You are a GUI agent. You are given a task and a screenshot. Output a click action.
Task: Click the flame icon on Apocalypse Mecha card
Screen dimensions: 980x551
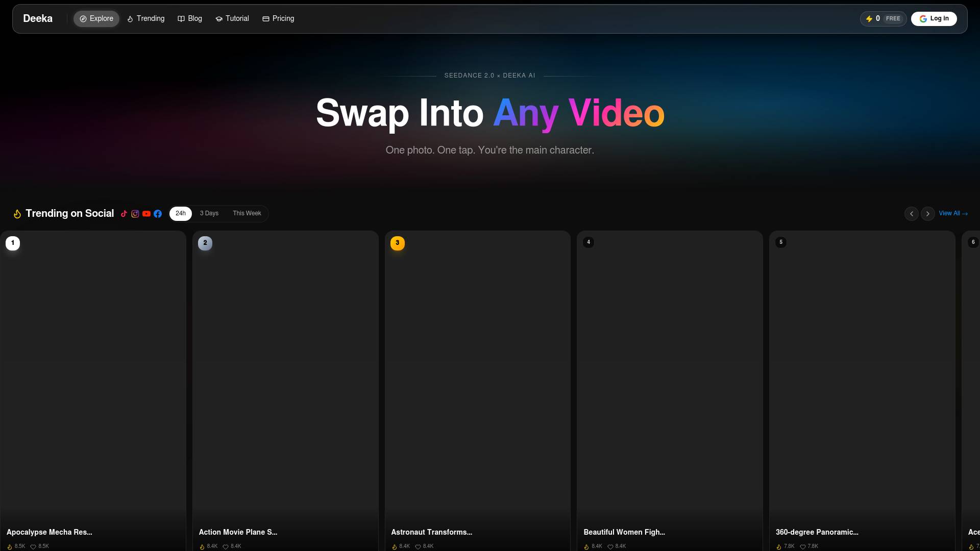click(x=10, y=546)
